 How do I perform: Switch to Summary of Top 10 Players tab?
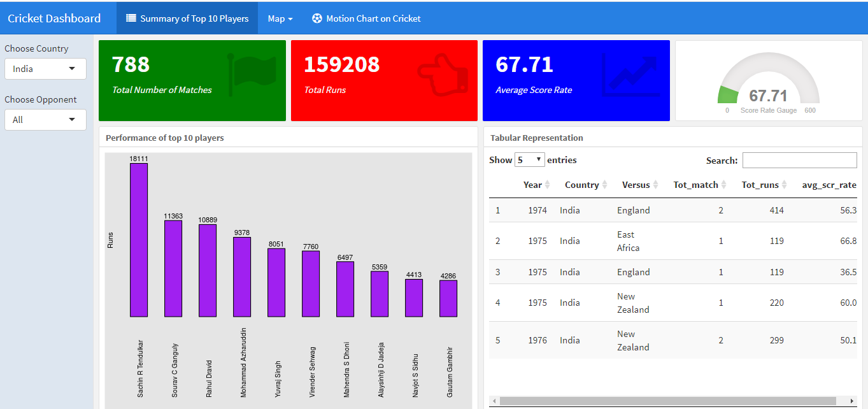(x=187, y=18)
